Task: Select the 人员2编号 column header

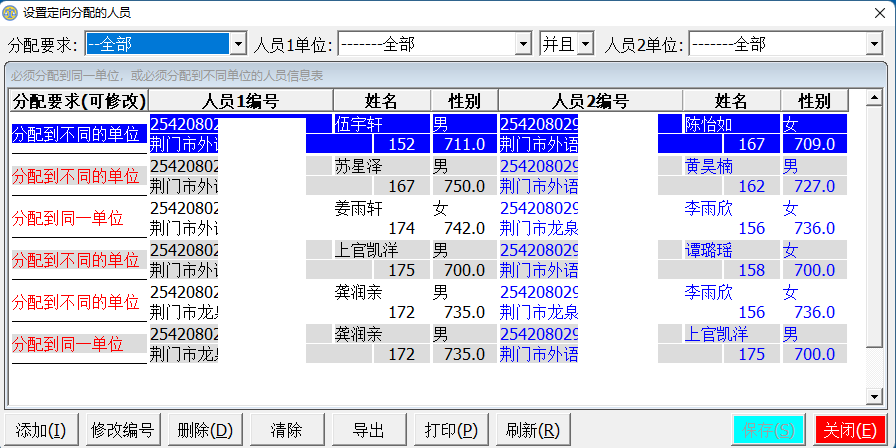Action: point(590,101)
